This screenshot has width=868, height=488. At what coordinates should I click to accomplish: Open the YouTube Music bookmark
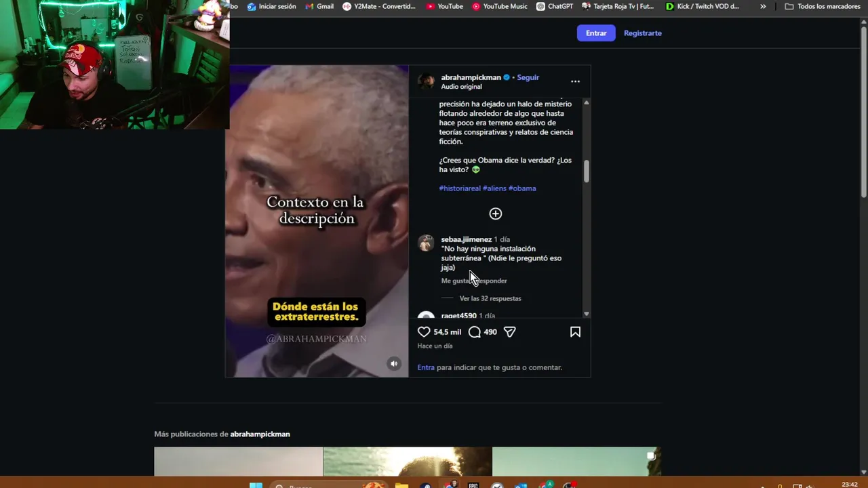[x=499, y=6]
